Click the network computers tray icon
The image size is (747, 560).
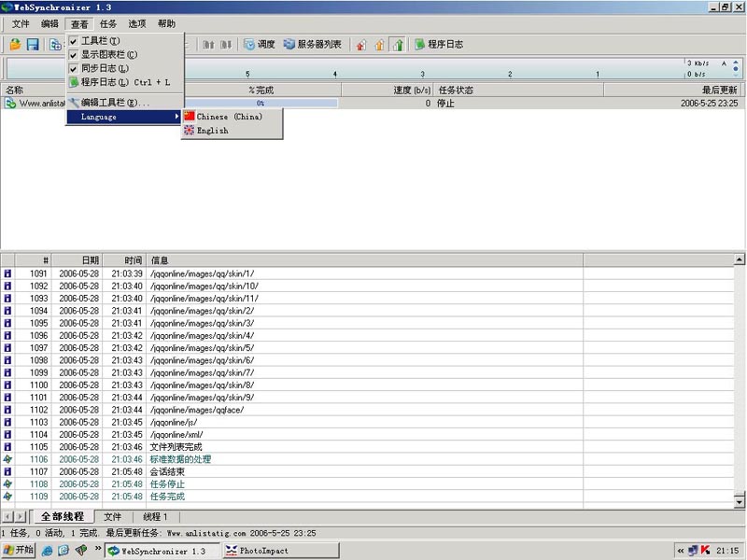click(693, 551)
